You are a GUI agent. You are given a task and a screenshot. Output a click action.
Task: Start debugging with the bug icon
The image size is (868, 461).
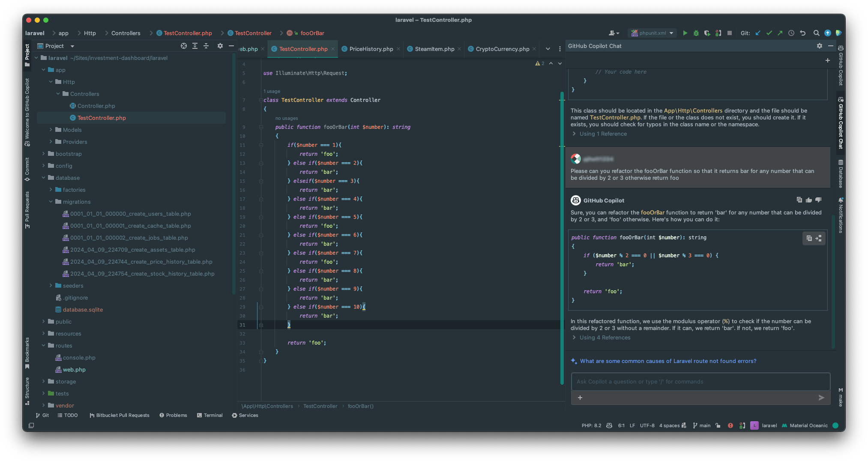(696, 33)
